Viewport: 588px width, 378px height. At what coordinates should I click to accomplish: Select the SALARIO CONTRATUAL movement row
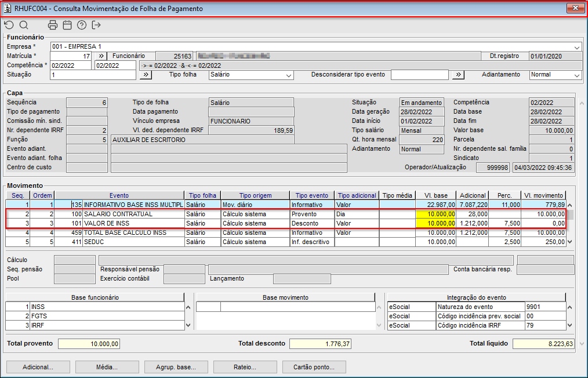click(x=133, y=214)
